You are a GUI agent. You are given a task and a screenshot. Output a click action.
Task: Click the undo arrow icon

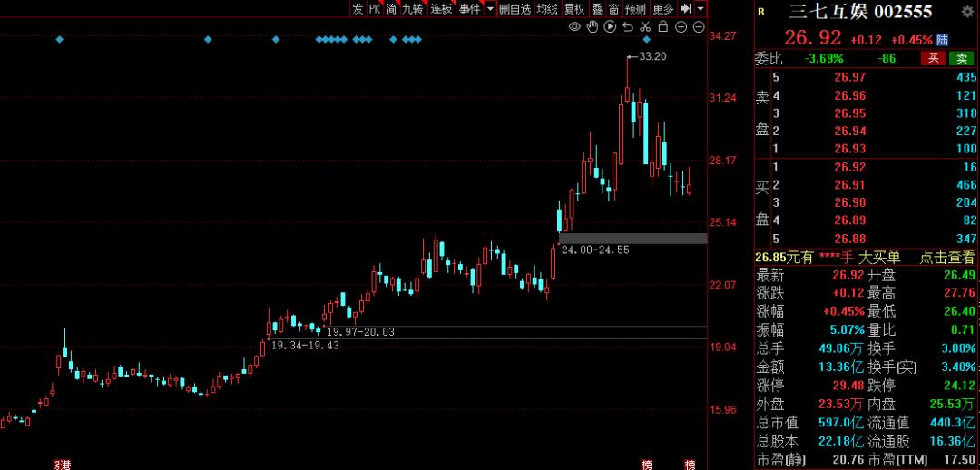pos(628,27)
